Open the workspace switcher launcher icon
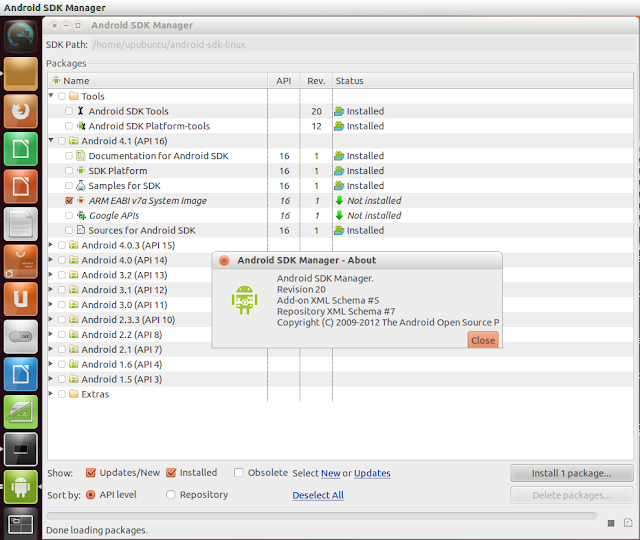The image size is (640, 540). [20, 524]
